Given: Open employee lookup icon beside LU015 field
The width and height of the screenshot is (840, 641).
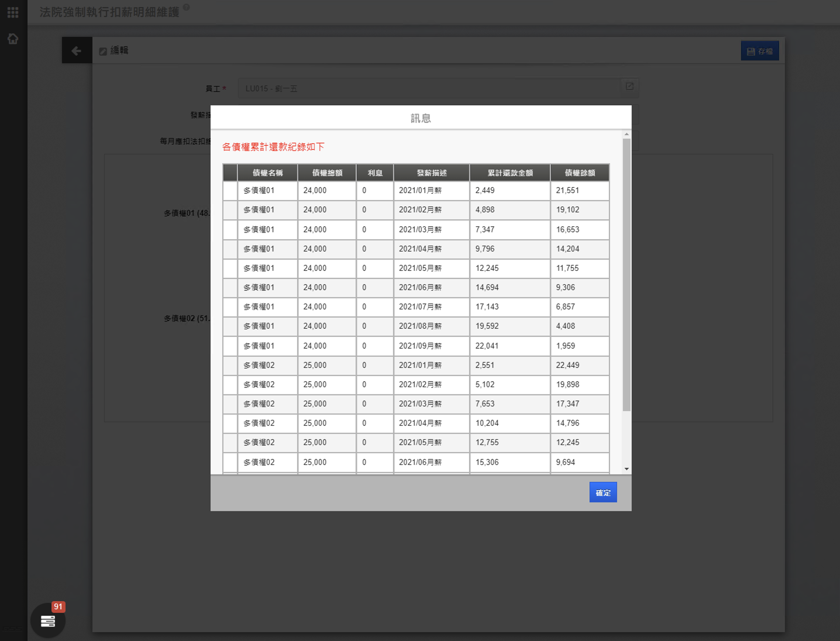Looking at the screenshot, I should (629, 87).
